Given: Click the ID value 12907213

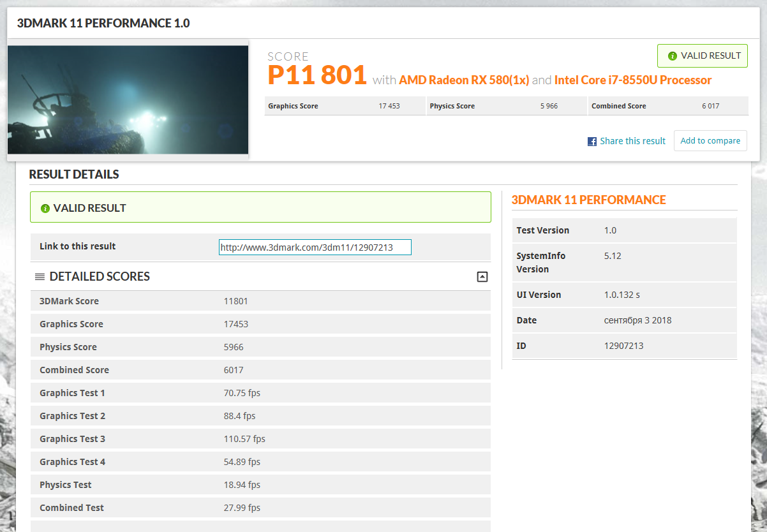Looking at the screenshot, I should coord(623,346).
